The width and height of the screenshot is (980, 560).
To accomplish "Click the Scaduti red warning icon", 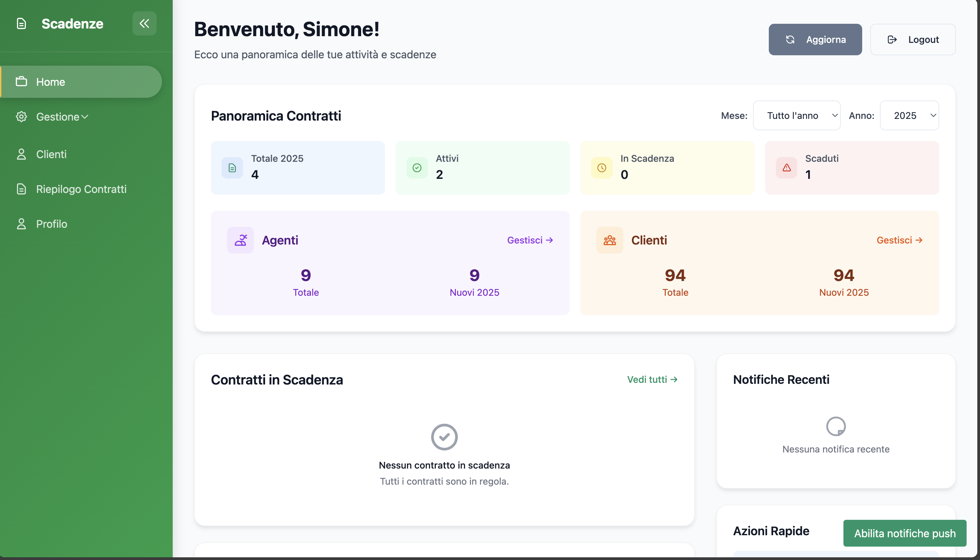I will click(786, 167).
